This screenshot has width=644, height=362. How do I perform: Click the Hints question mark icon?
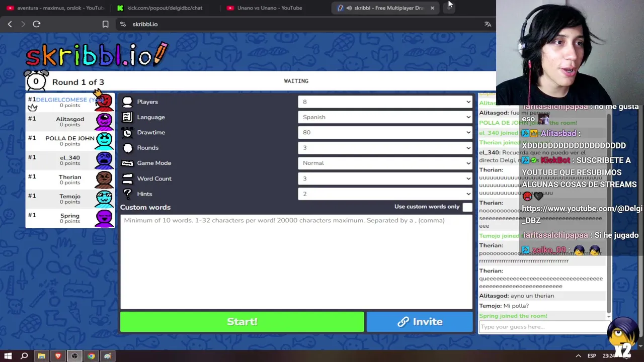(127, 194)
